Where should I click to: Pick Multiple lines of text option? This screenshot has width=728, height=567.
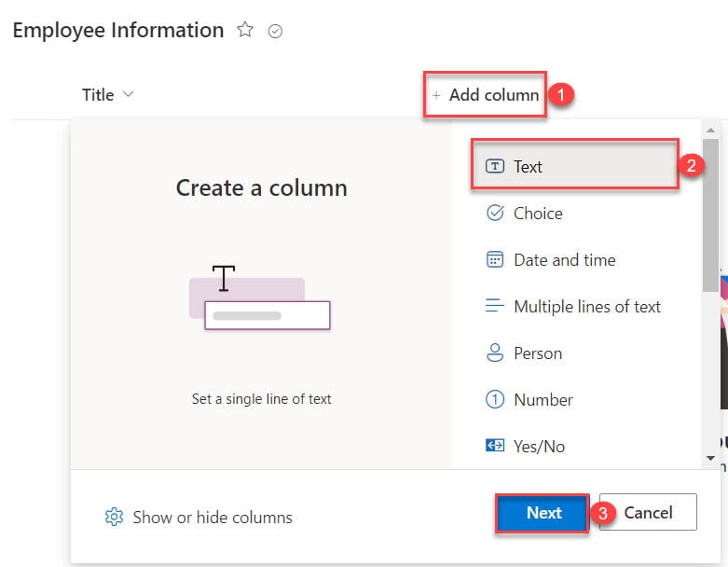(x=575, y=307)
